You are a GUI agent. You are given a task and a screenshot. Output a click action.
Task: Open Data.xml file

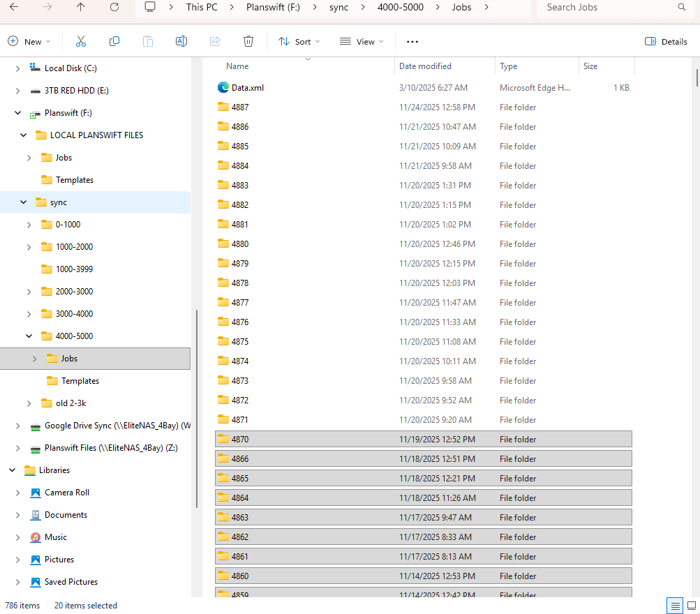(247, 88)
